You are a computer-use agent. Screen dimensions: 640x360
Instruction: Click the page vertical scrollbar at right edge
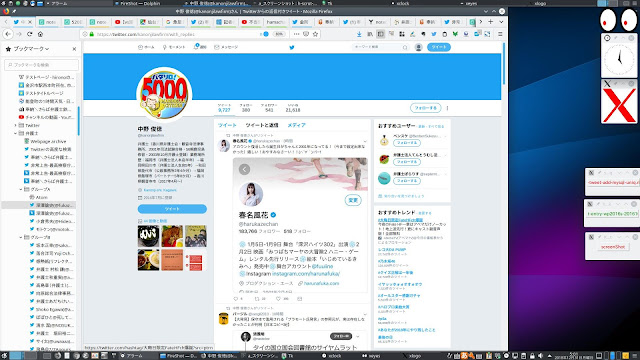tap(504, 65)
